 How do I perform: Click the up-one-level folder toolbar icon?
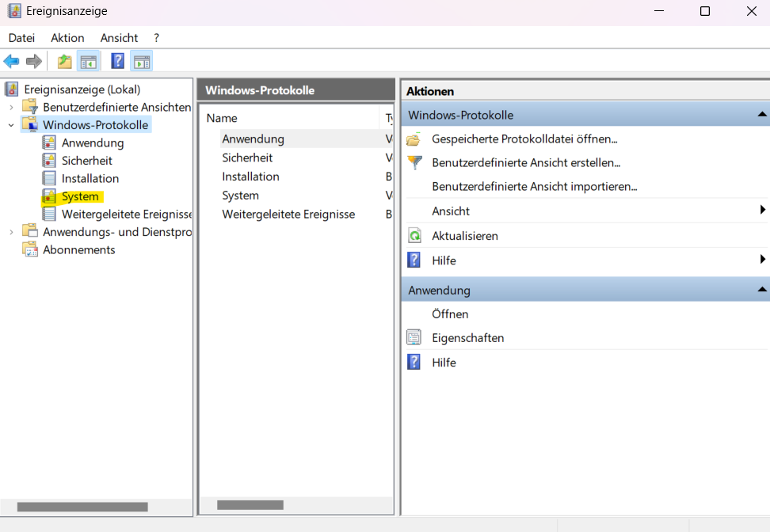pos(64,61)
